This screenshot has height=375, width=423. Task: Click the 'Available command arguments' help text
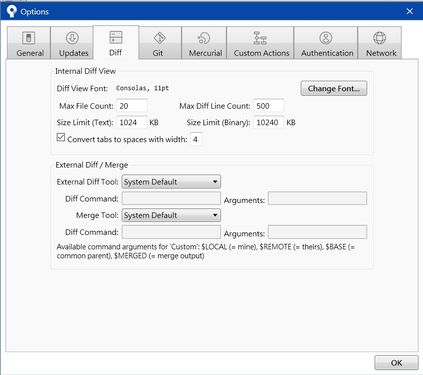206,251
